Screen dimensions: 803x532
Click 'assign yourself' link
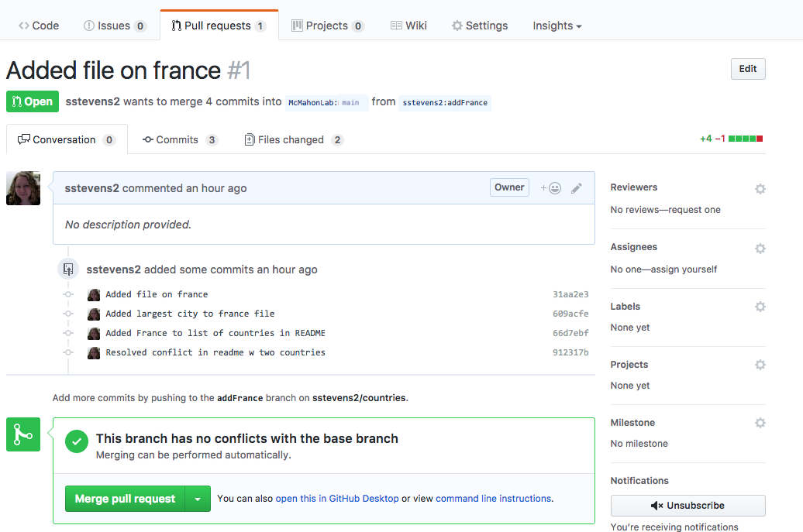pyautogui.click(x=684, y=269)
